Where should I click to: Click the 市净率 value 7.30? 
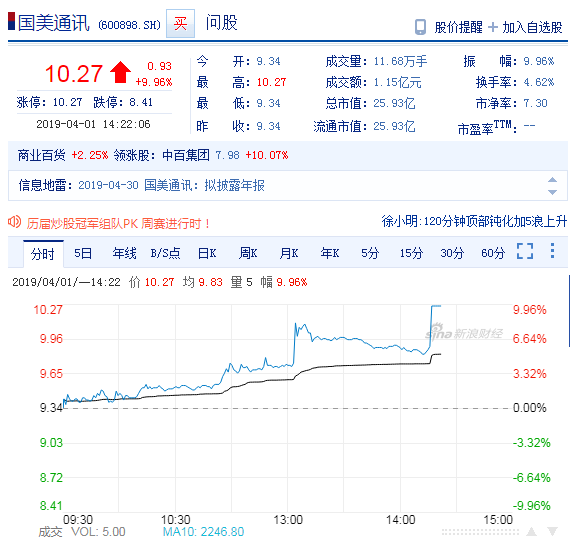click(x=535, y=103)
